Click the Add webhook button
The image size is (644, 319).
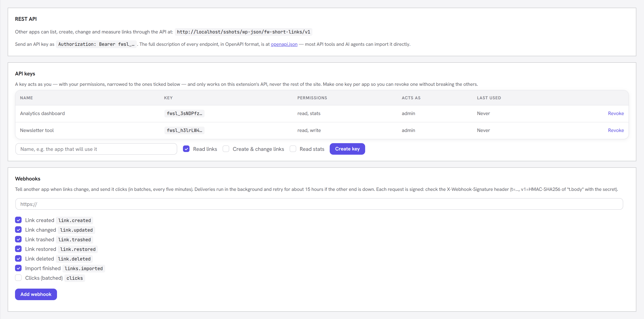[36, 294]
